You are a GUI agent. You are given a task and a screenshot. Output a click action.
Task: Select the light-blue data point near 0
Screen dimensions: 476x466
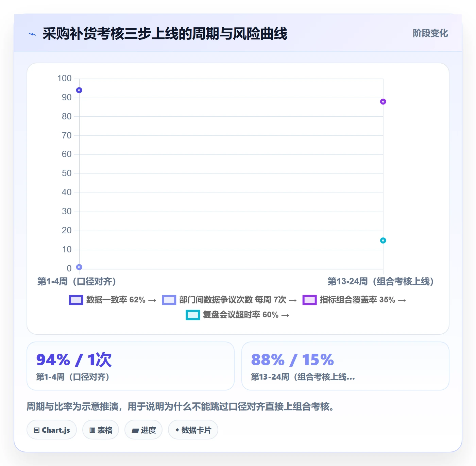[x=79, y=267]
